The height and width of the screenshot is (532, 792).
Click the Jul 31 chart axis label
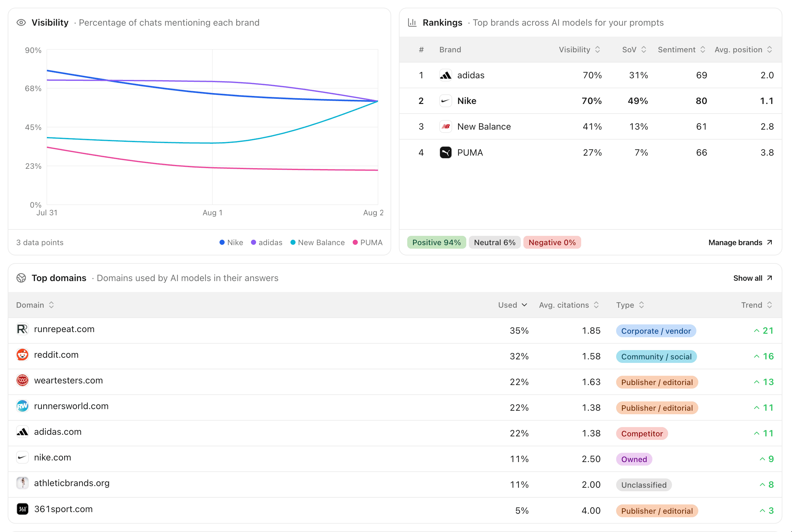47,213
